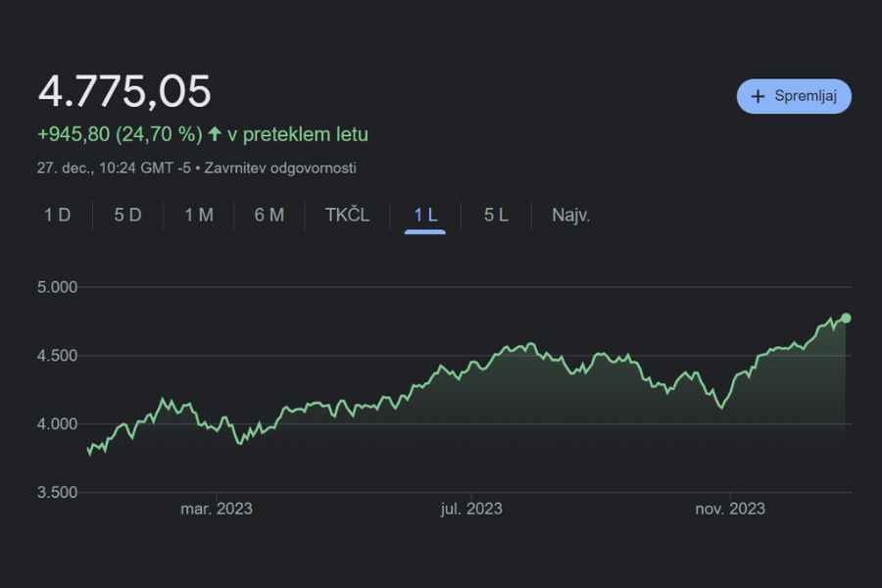Click the nov. 2023 axis label
The height and width of the screenshot is (588, 882).
[x=730, y=509]
